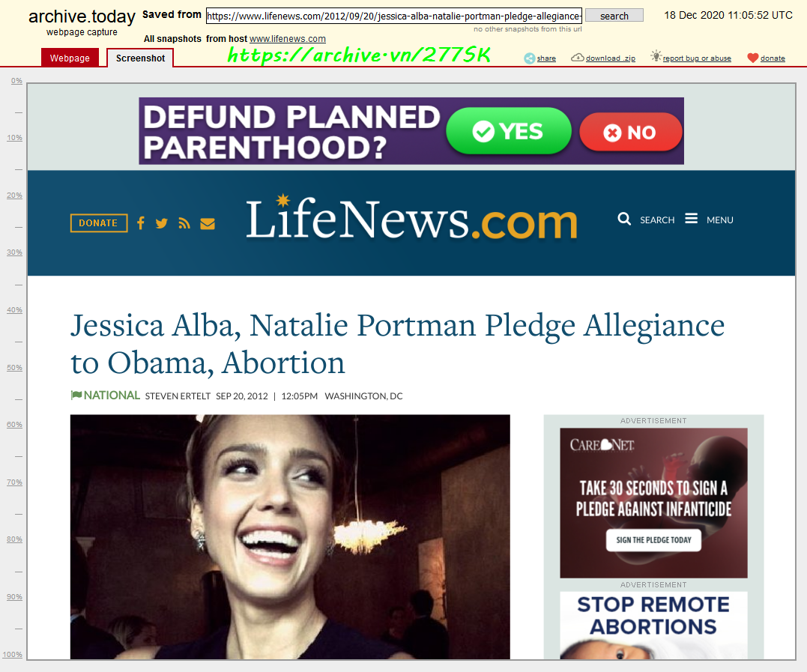Click the download .zip link

611,58
